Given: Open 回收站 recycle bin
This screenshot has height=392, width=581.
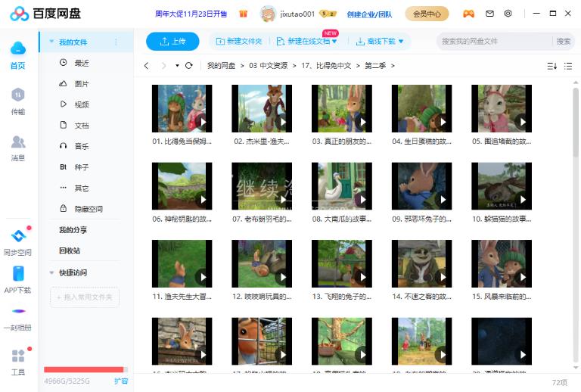Looking at the screenshot, I should (x=70, y=250).
